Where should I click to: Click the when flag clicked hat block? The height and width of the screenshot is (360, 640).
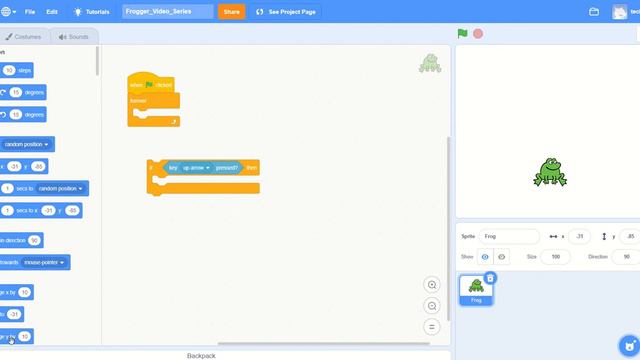pos(151,83)
